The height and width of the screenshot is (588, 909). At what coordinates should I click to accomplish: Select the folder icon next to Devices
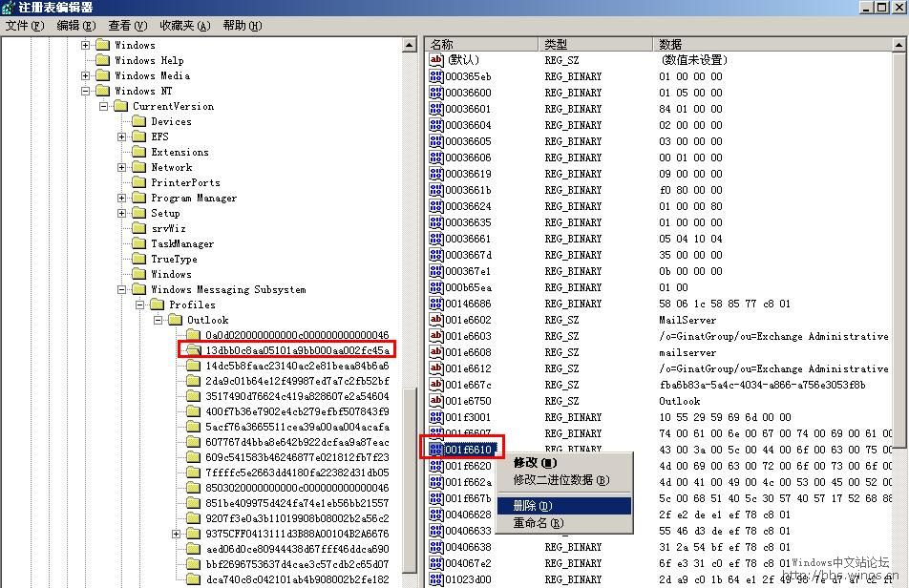pyautogui.click(x=139, y=121)
